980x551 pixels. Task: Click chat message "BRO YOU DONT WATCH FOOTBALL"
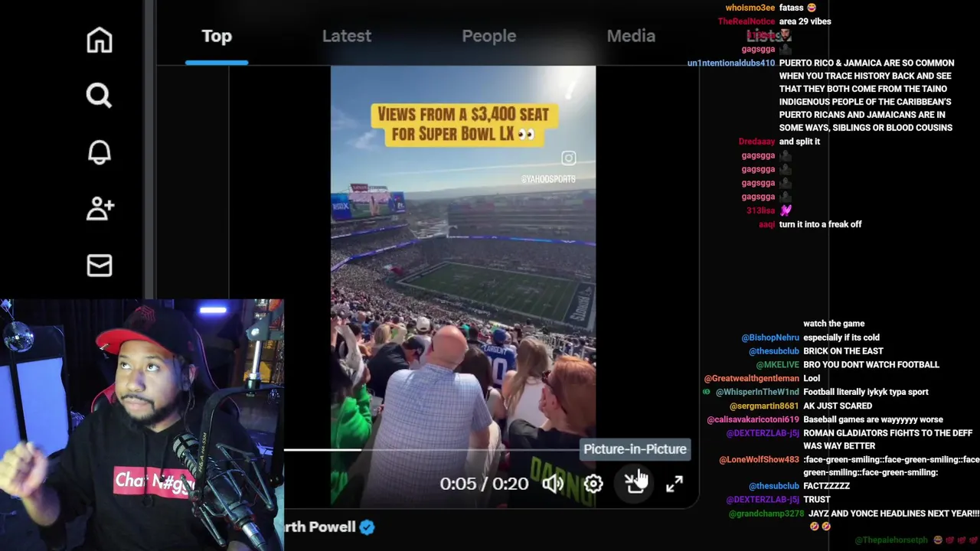click(871, 365)
